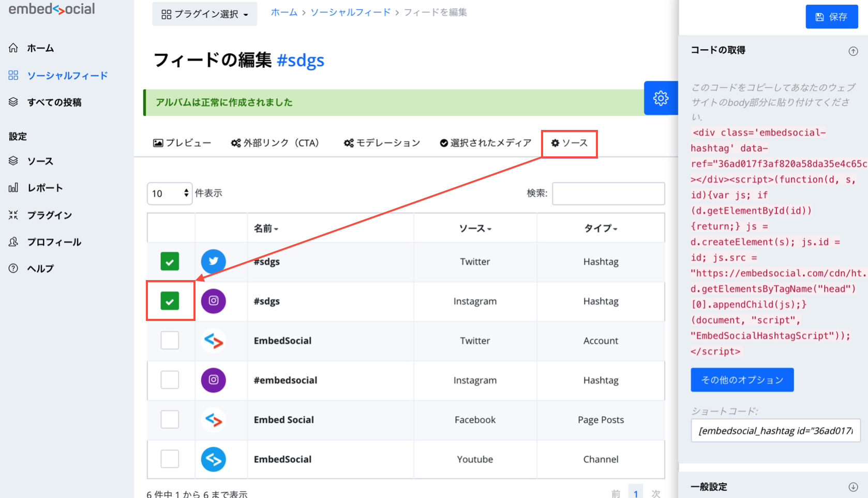The image size is (868, 498).
Task: Click the ショートコード input field
Action: 775,431
